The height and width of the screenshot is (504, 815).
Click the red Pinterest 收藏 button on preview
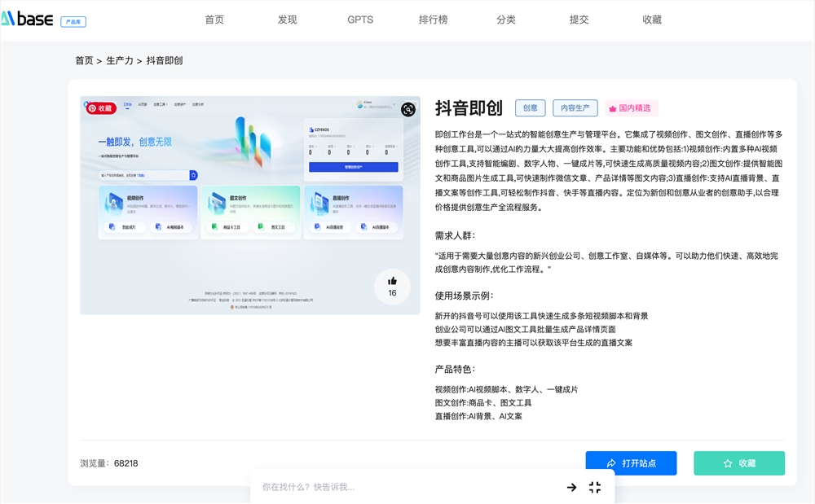pos(100,108)
